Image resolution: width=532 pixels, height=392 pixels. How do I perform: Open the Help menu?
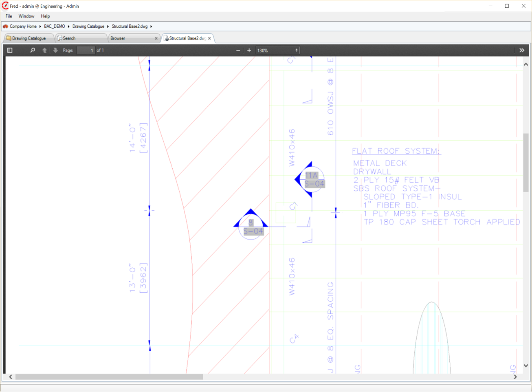pyautogui.click(x=45, y=16)
